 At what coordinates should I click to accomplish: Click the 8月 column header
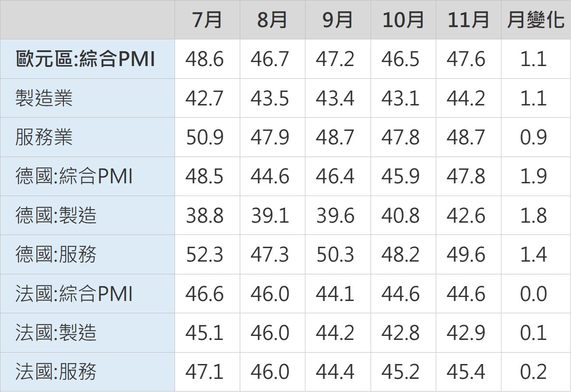pyautogui.click(x=272, y=20)
